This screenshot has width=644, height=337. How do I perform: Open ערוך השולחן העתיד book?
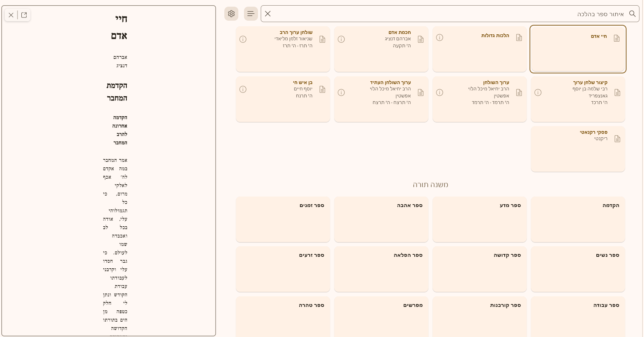(381, 99)
